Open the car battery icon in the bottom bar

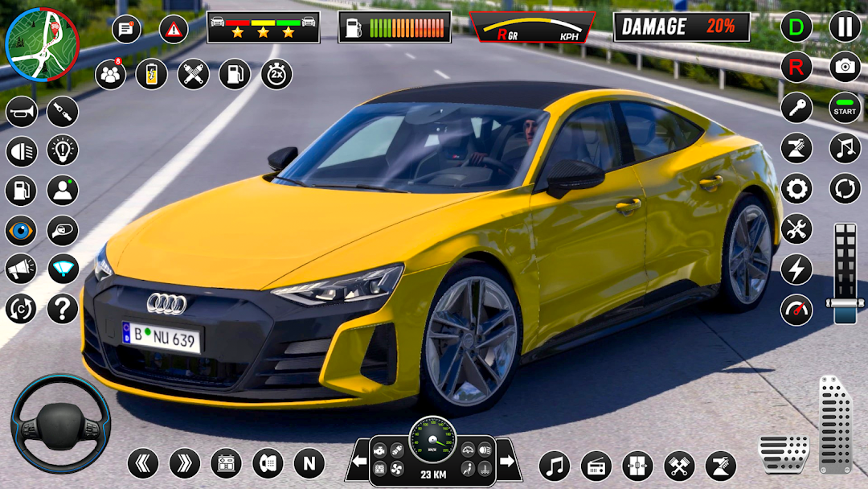pos(227,463)
